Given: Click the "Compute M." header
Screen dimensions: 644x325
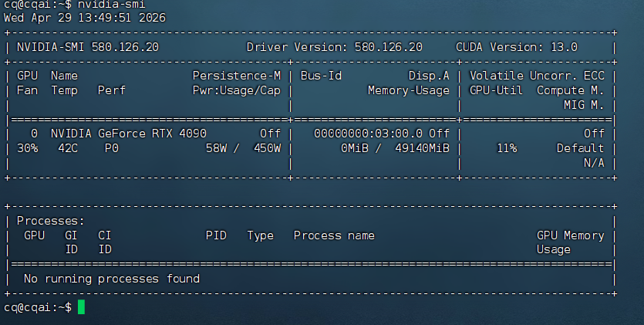Looking at the screenshot, I should (x=571, y=90).
